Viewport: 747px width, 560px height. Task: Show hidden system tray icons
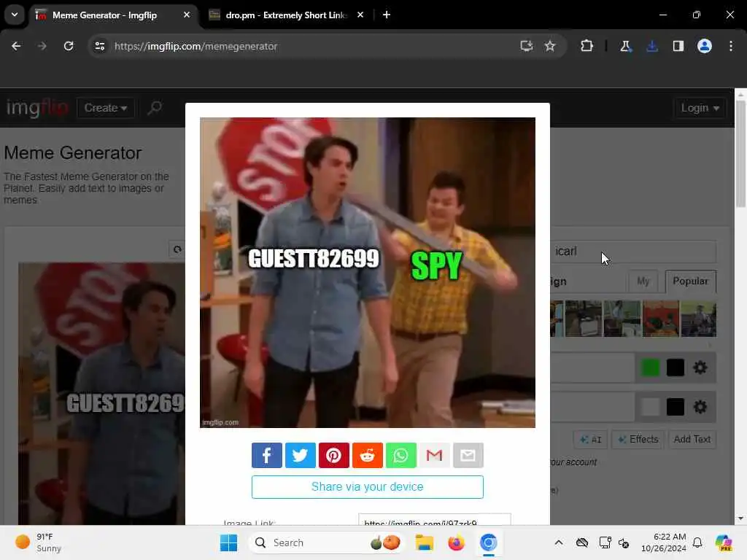pyautogui.click(x=558, y=542)
